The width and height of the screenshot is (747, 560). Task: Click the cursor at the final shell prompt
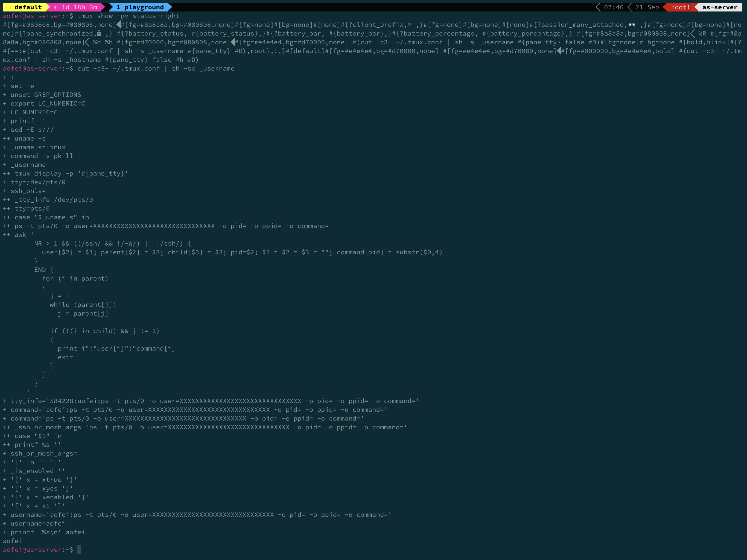pos(79,550)
